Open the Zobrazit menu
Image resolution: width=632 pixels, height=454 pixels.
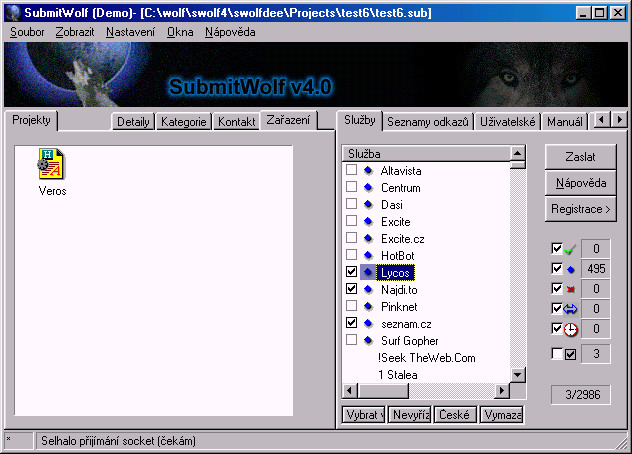point(75,32)
